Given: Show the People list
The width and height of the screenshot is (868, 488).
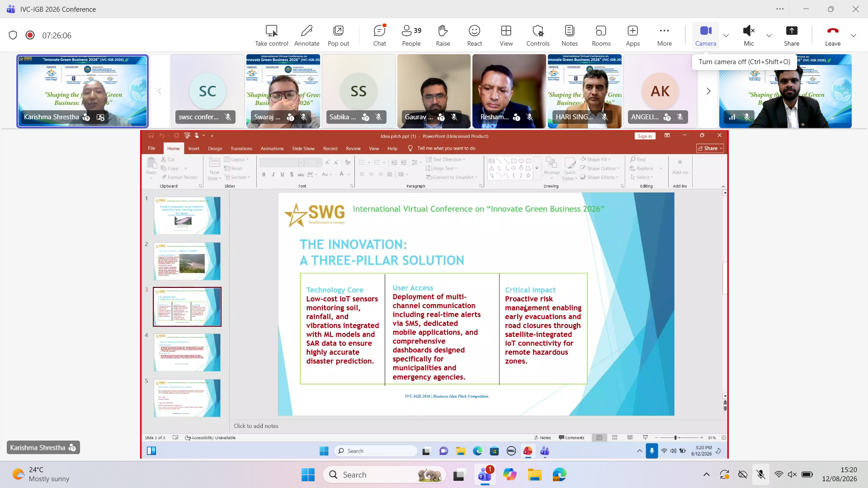Looking at the screenshot, I should coord(411,36).
